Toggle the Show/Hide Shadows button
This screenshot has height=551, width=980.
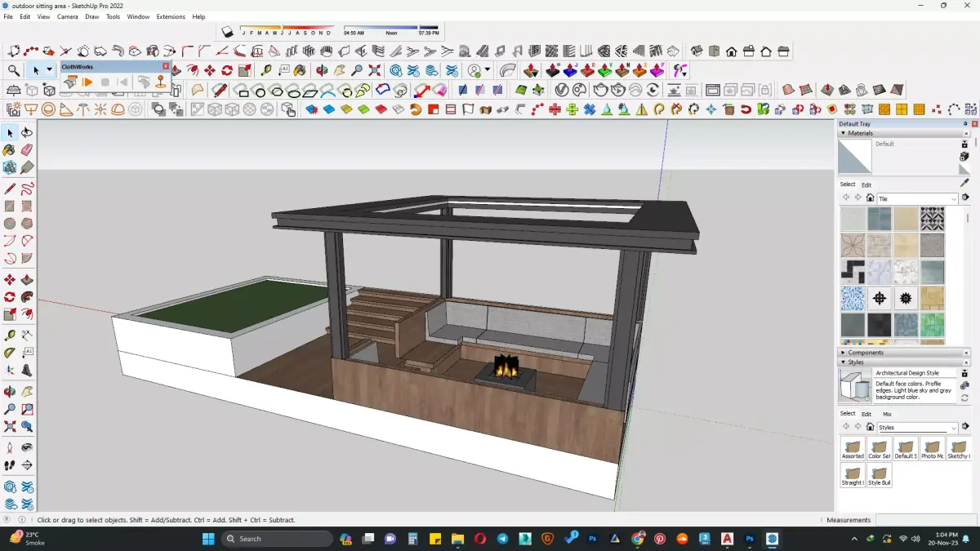(228, 31)
